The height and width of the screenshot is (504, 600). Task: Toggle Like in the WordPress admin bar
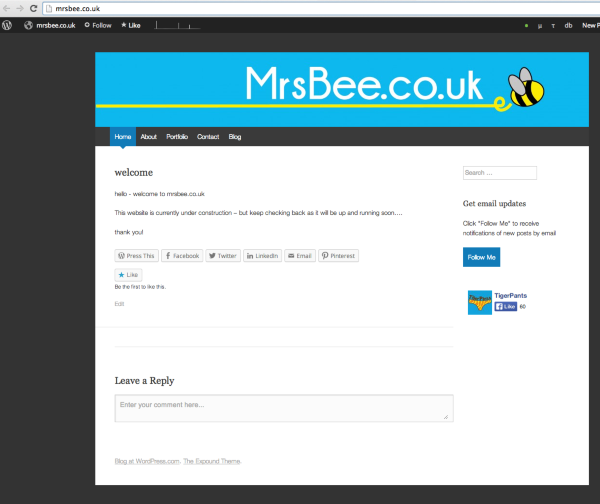coord(130,25)
